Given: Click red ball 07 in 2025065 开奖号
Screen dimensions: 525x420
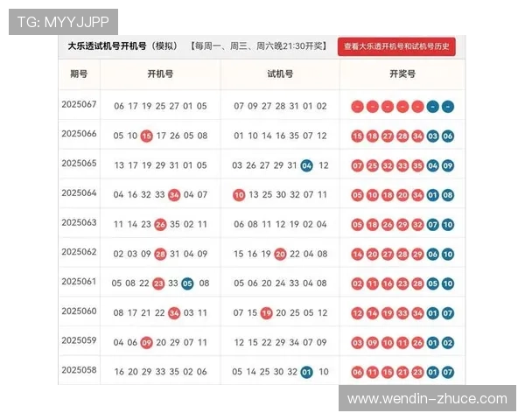Looking at the screenshot, I should 357,165.
